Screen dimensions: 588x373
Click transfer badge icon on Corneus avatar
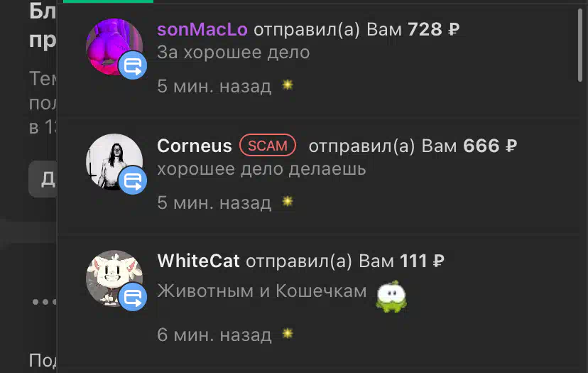click(x=132, y=180)
